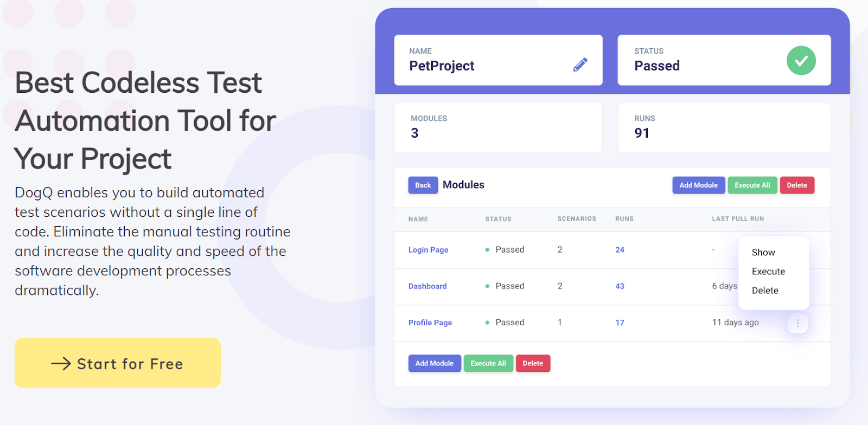Click the bottom Add Module button
Viewport: 868px width, 425px height.
(x=435, y=363)
